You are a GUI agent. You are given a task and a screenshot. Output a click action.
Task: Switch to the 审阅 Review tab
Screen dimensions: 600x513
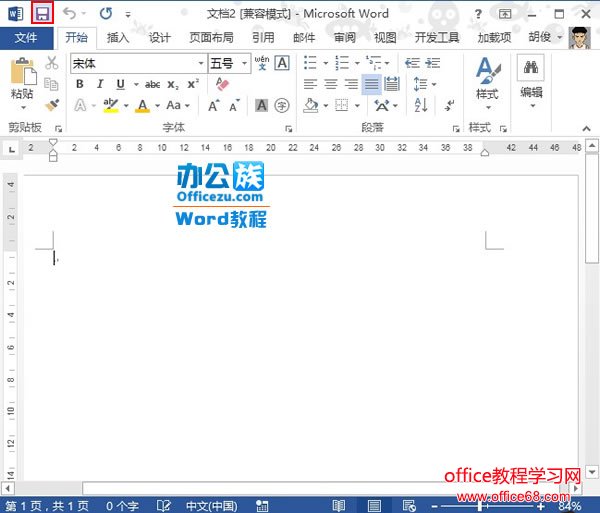pos(345,37)
